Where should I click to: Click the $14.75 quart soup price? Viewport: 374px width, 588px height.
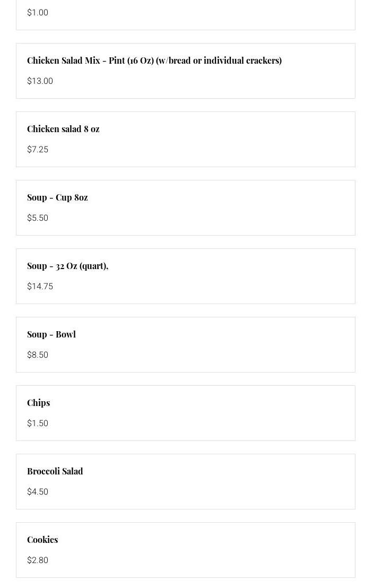40,287
